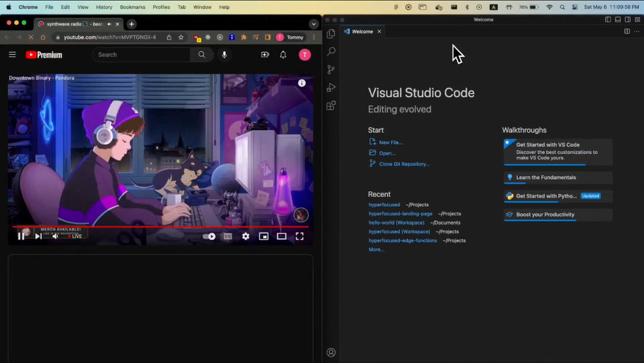Viewport: 644px width, 363px height.
Task: Open Get Started with Python walkthrough
Action: point(558,196)
